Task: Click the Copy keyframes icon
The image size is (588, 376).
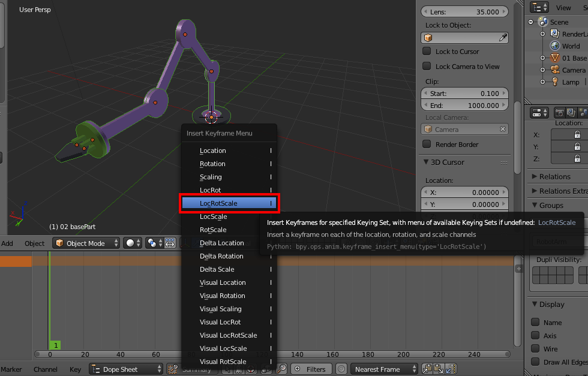Action: point(427,369)
